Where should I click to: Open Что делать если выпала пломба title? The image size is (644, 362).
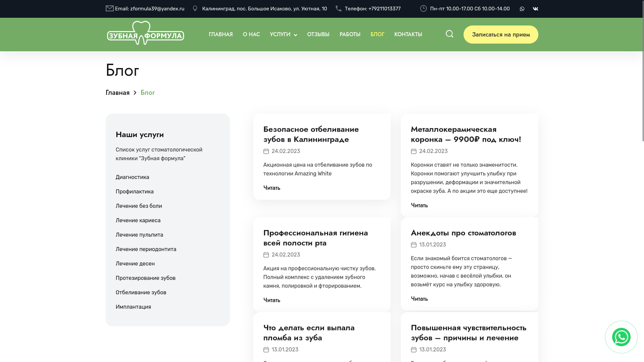point(309,333)
